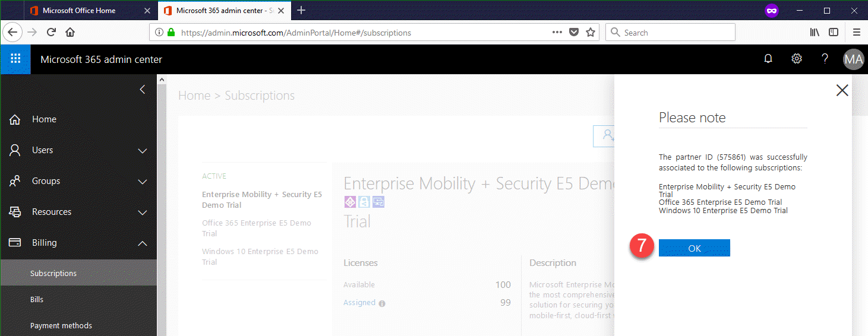868x336 pixels.
Task: Expand the Users section chevron
Action: coord(143,151)
